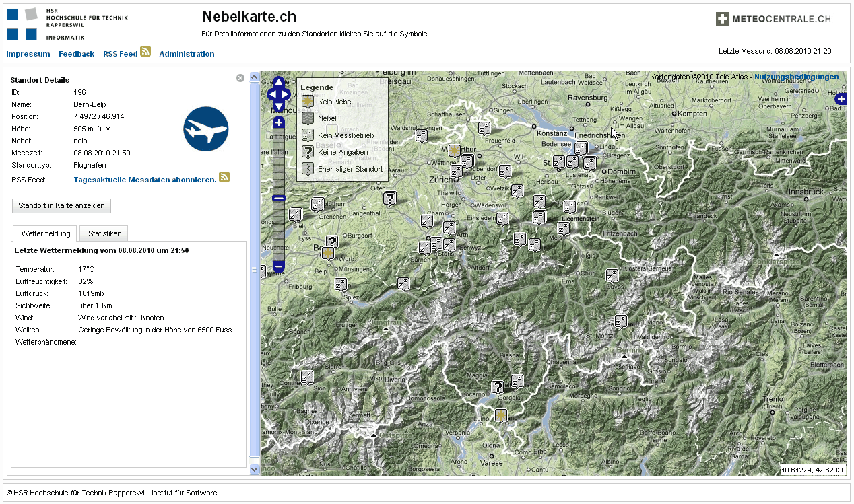Viewport: 854px width, 504px height.
Task: Pan the map down with arrow
Action: point(279,106)
